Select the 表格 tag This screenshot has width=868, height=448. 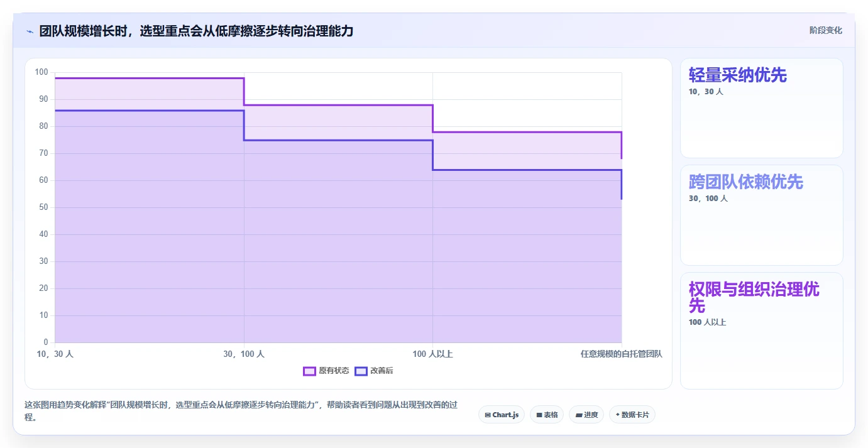pos(547,415)
